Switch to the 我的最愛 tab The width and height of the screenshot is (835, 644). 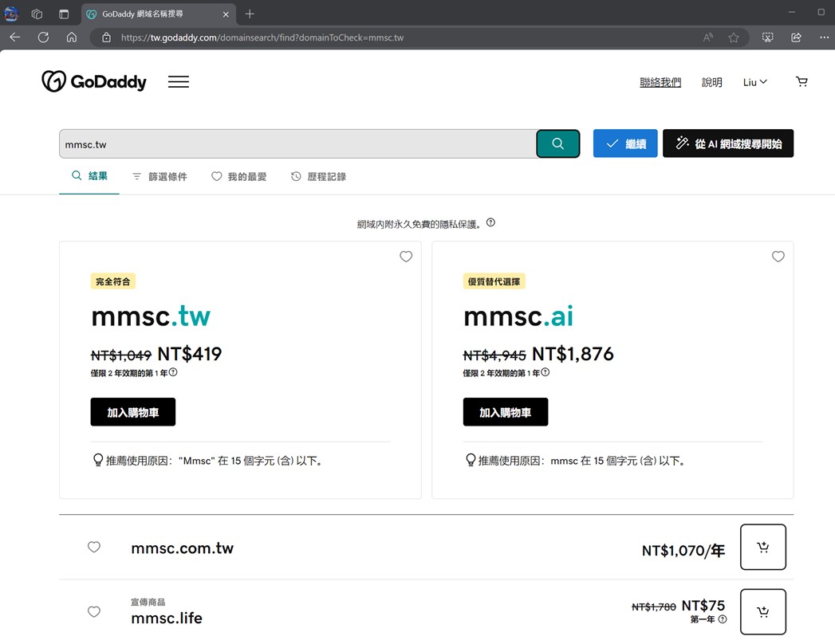point(239,177)
